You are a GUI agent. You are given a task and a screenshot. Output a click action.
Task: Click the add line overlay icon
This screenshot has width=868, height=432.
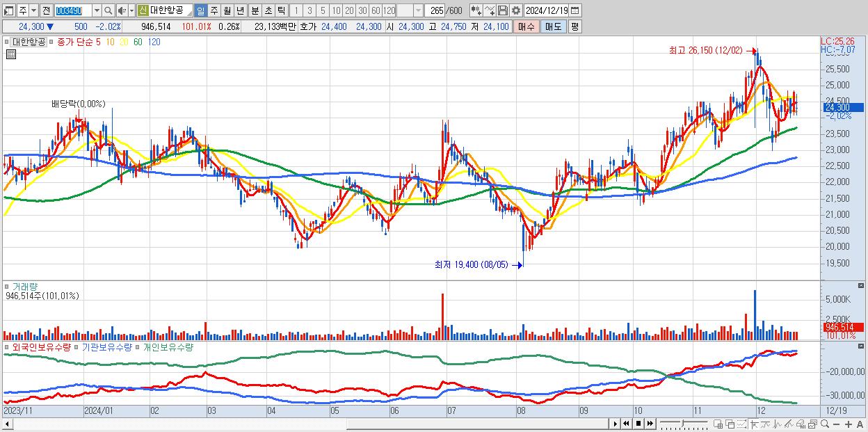pos(490,10)
